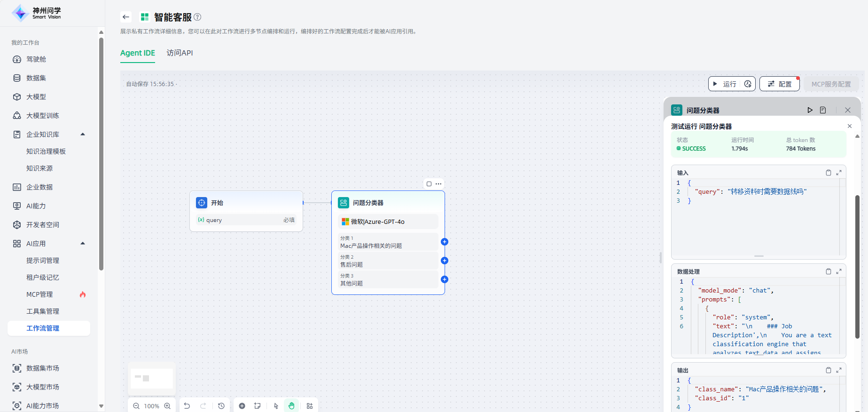Add a connection from 分类 1 plus handle
The image size is (868, 412).
click(445, 242)
